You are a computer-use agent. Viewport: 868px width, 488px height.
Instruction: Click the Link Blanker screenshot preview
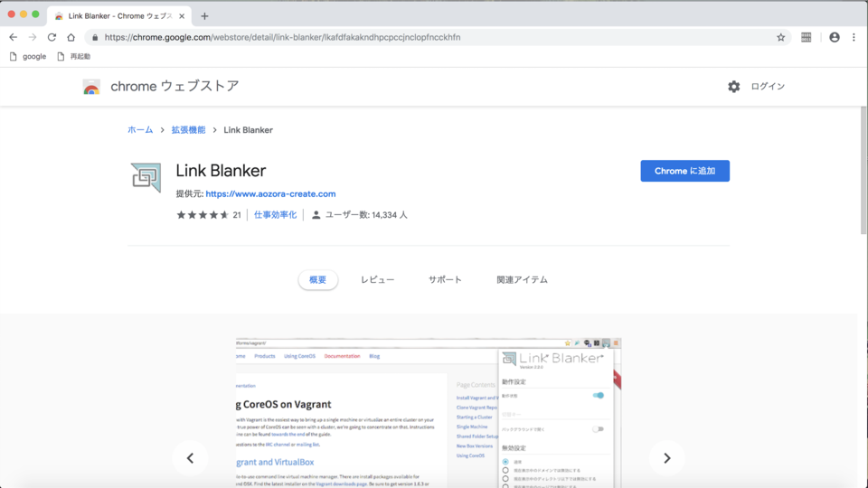point(429,413)
